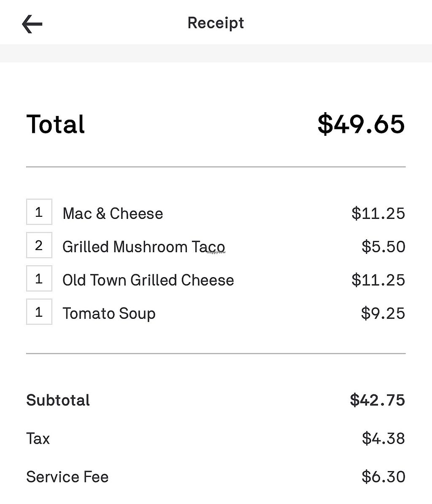Open the Grilled Mushroom Taco item
Viewport: 432px width, 504px height.
[x=143, y=247]
